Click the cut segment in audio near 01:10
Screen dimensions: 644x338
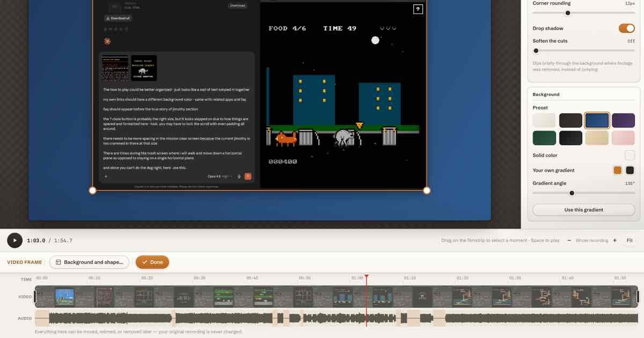[413, 318]
